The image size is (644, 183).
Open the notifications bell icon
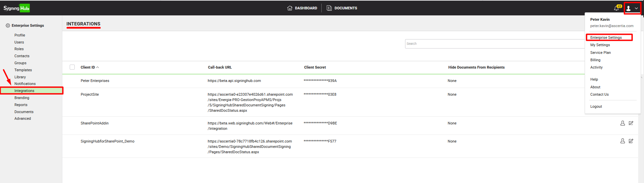617,8
